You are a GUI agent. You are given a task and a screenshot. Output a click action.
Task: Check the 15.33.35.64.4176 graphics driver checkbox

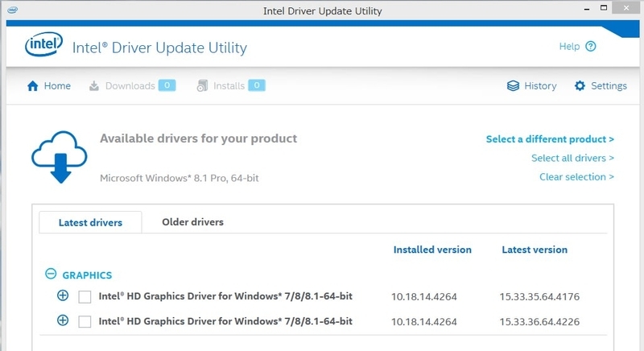click(x=85, y=297)
